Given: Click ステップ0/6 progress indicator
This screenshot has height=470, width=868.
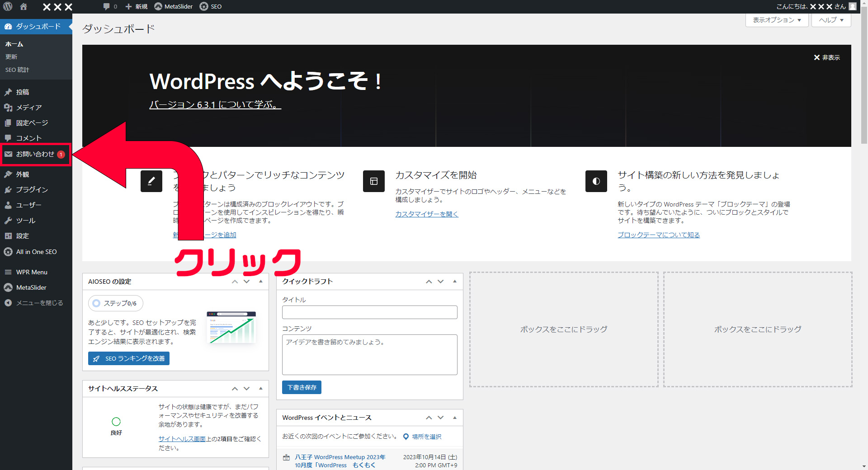Looking at the screenshot, I should 116,303.
